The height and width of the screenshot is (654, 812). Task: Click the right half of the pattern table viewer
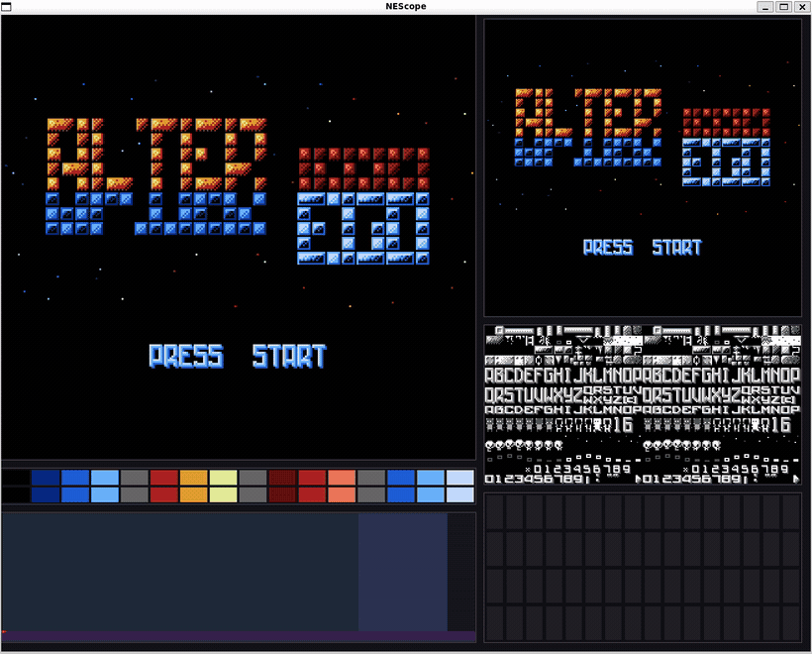pyautogui.click(x=722, y=404)
